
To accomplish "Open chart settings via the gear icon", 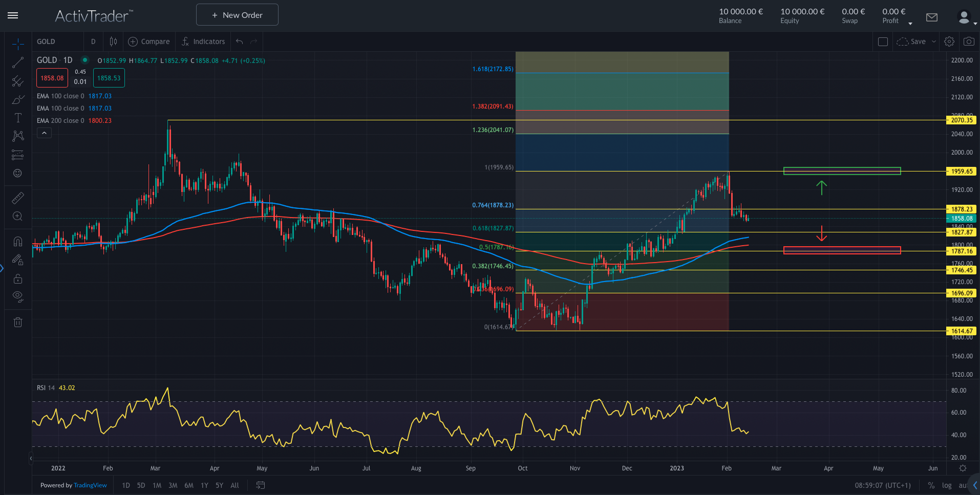I will pyautogui.click(x=949, y=41).
